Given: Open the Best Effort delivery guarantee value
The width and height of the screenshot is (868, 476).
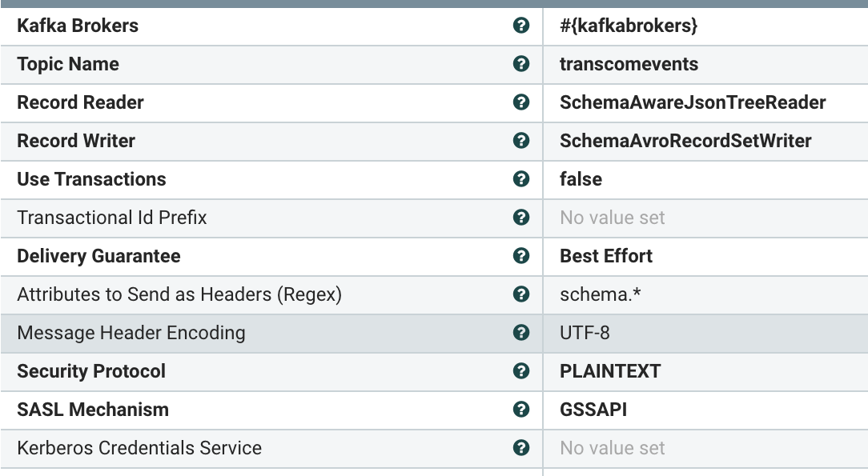Looking at the screenshot, I should coord(606,256).
